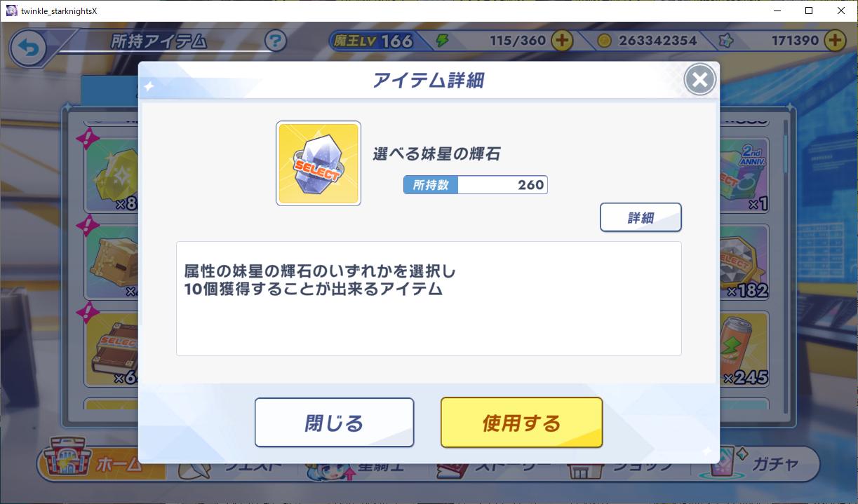Add star gems with the plus icon
The width and height of the screenshot is (858, 504).
(834, 41)
